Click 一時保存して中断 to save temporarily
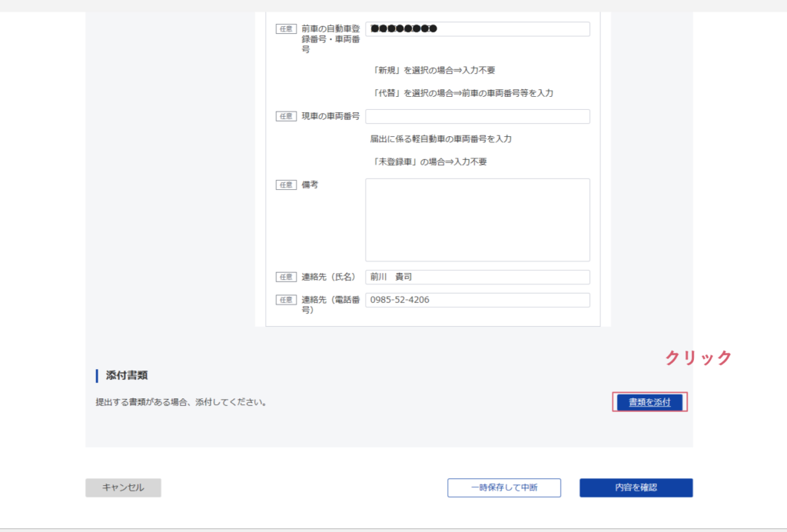This screenshot has height=532, width=787. pos(504,487)
